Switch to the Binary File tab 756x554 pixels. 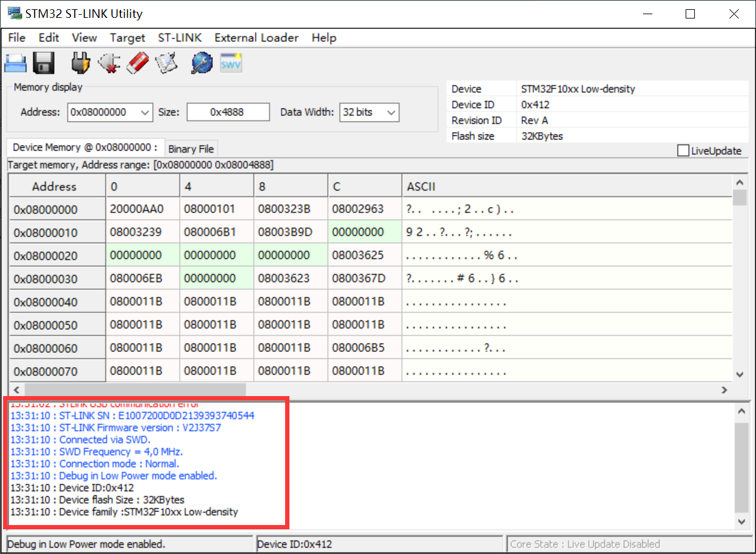coord(191,149)
